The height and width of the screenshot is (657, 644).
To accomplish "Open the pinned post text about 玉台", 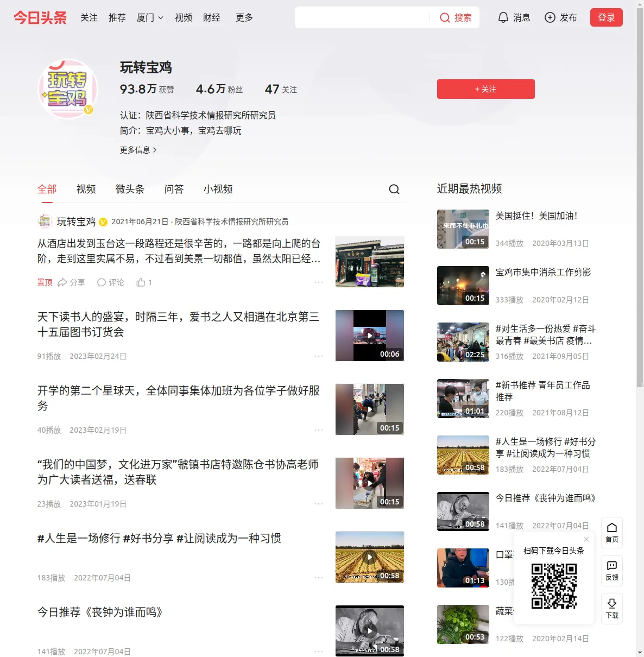I will click(x=179, y=251).
